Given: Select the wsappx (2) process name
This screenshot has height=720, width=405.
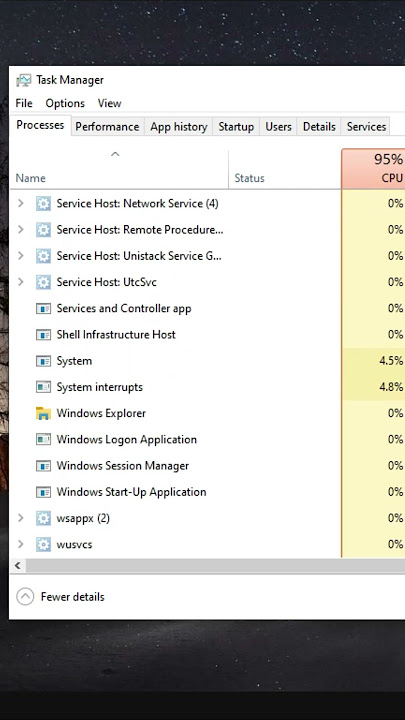Looking at the screenshot, I should coord(83,518).
